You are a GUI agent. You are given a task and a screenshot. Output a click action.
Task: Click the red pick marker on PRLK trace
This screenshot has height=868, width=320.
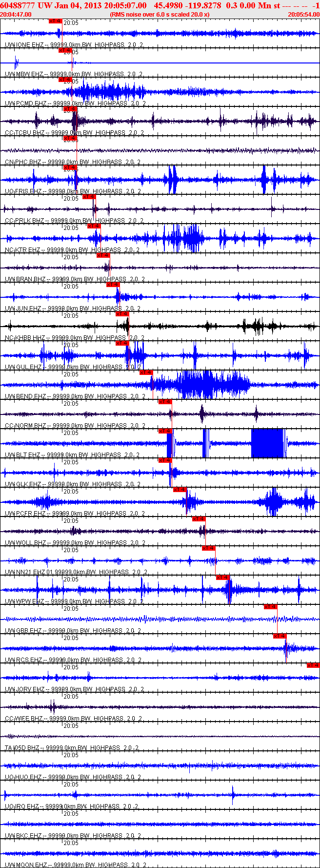pyautogui.click(x=89, y=197)
